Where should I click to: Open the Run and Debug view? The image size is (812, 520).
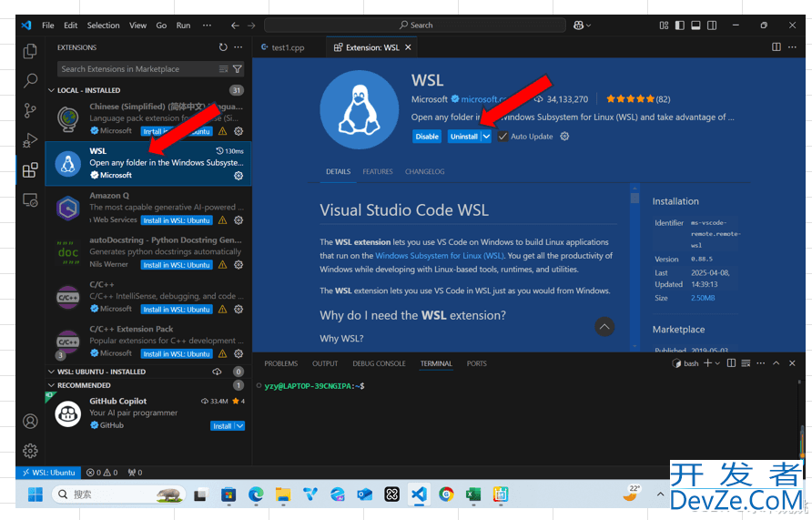[30, 140]
